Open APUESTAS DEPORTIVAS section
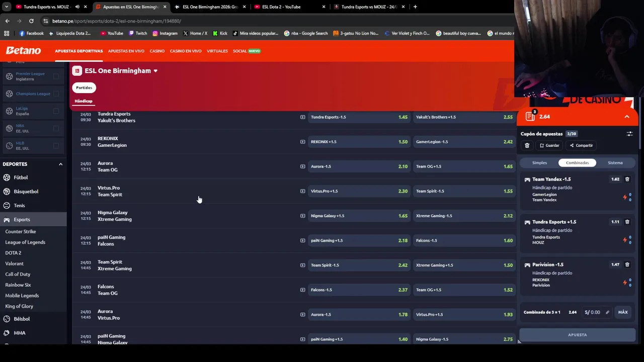Image resolution: width=644 pixels, height=362 pixels. pos(79,51)
